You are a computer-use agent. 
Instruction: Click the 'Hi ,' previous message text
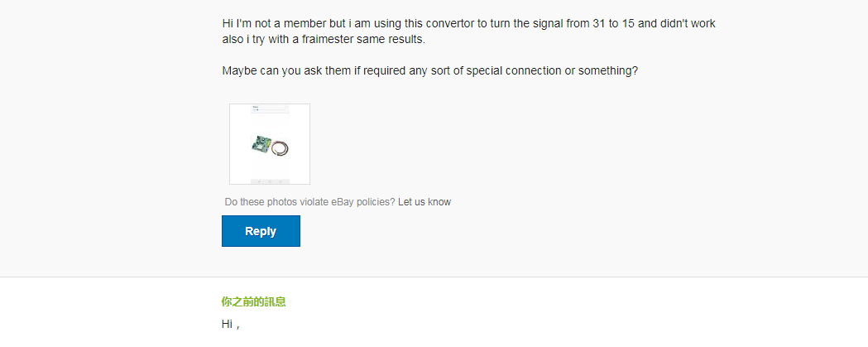[231, 325]
